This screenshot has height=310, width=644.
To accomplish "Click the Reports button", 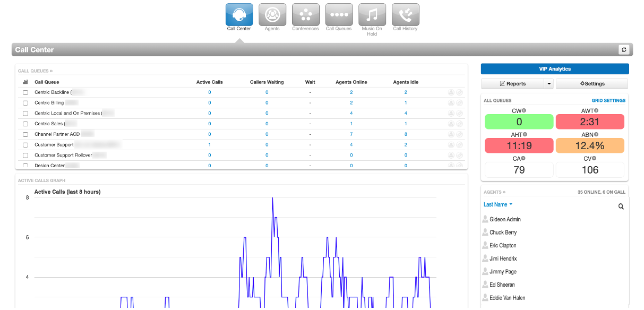I will click(x=513, y=84).
